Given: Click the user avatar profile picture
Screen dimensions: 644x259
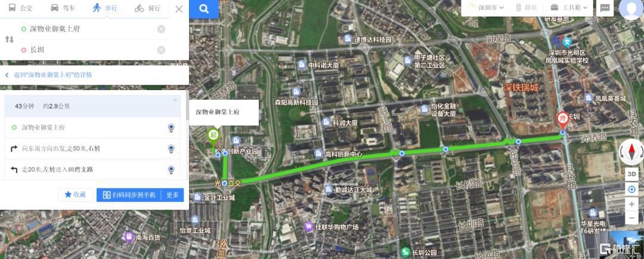Looking at the screenshot, I should click(631, 8).
